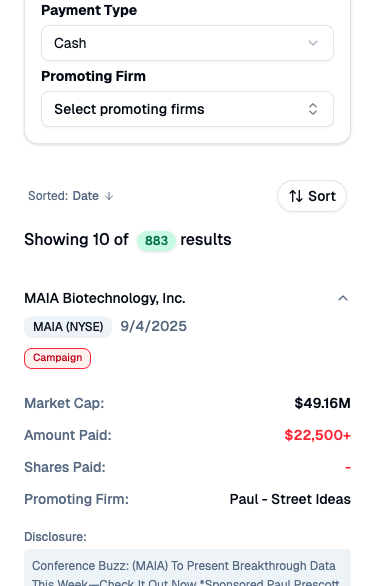
Task: Click the $22,500+ amount paid value
Action: [317, 435]
